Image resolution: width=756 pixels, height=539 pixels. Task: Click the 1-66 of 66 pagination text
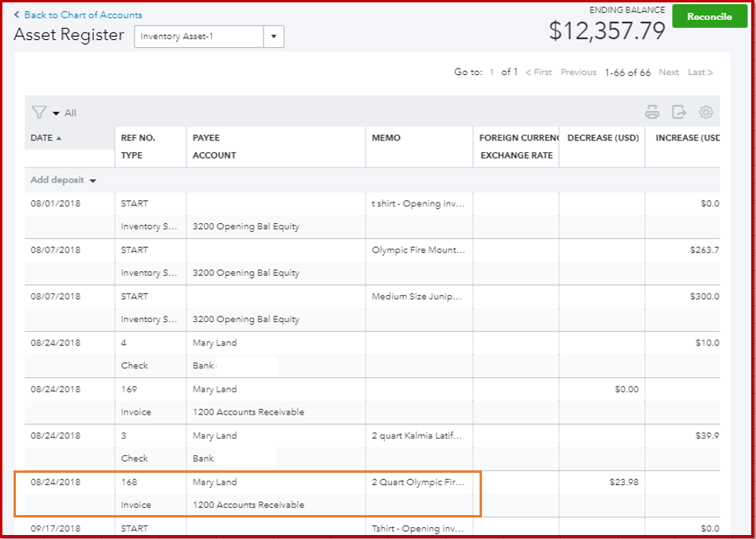[x=628, y=73]
